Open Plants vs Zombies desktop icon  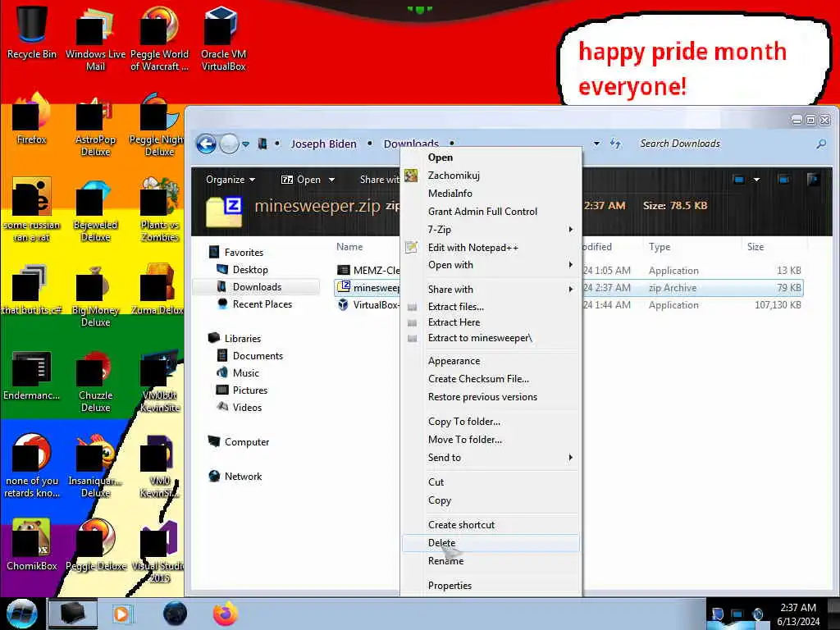tap(160, 210)
